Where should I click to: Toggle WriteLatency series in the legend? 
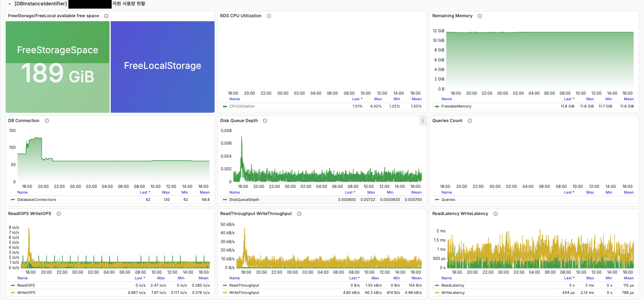click(x=453, y=293)
